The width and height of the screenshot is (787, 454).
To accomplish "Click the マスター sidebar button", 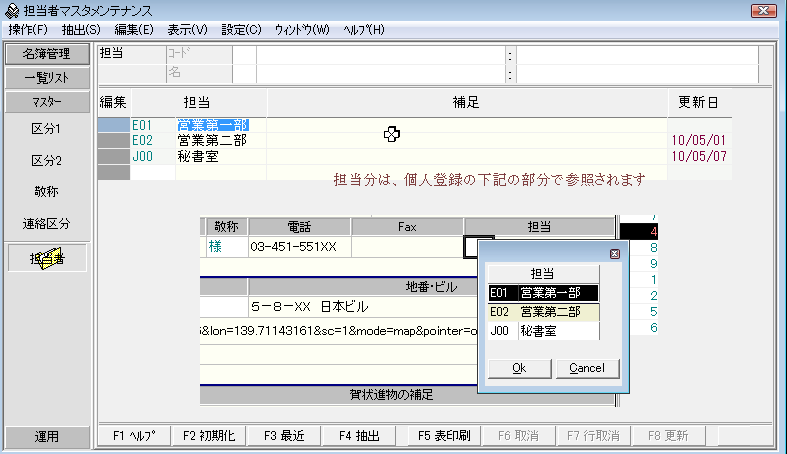I will [47, 102].
